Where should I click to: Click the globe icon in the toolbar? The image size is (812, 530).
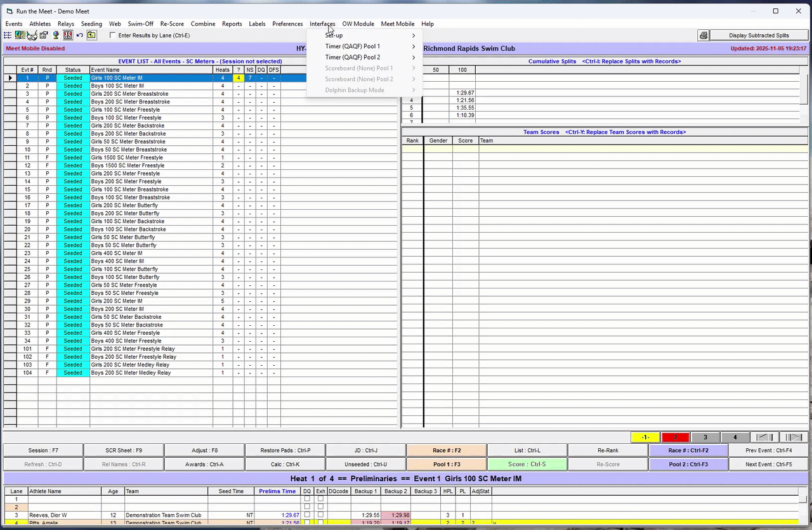point(56,36)
